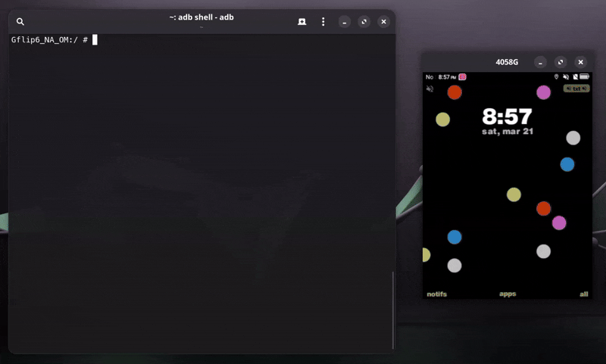Click the terminal vertical scrollbar
Viewport: 606px width, 364px height.
[x=392, y=310]
